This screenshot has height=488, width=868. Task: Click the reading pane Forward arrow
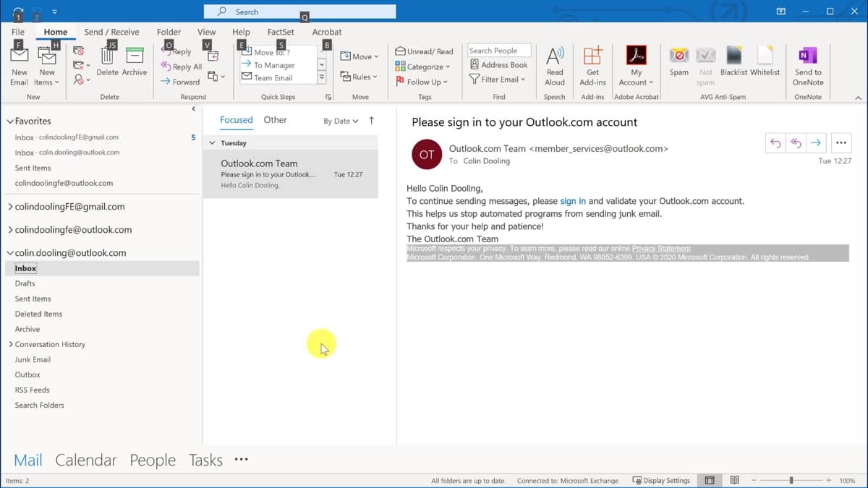point(816,143)
